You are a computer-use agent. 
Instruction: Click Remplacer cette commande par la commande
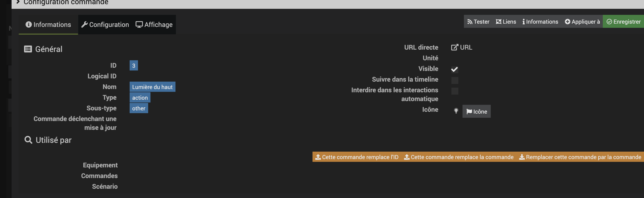pyautogui.click(x=580, y=157)
